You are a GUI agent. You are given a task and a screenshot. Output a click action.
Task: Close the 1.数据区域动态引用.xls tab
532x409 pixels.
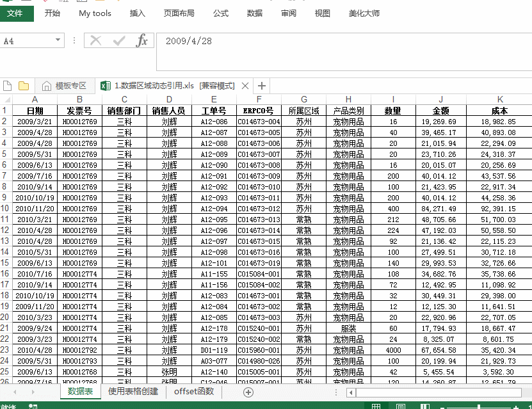(x=245, y=86)
